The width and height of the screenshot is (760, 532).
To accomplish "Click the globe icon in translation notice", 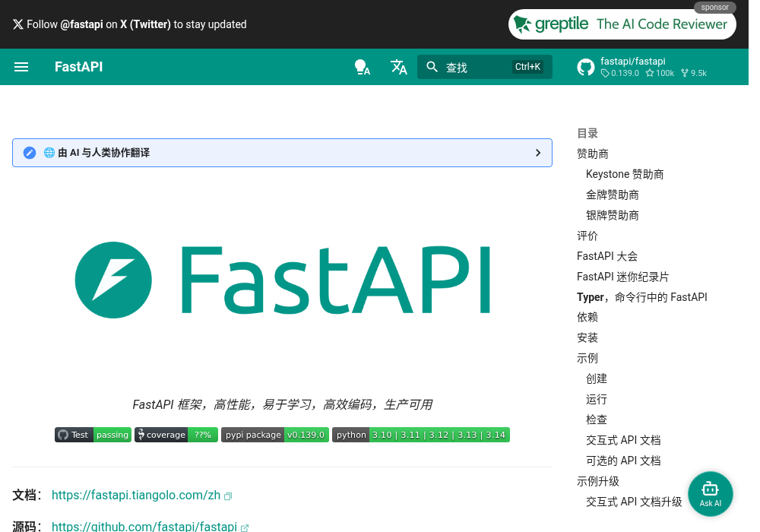I will point(49,153).
